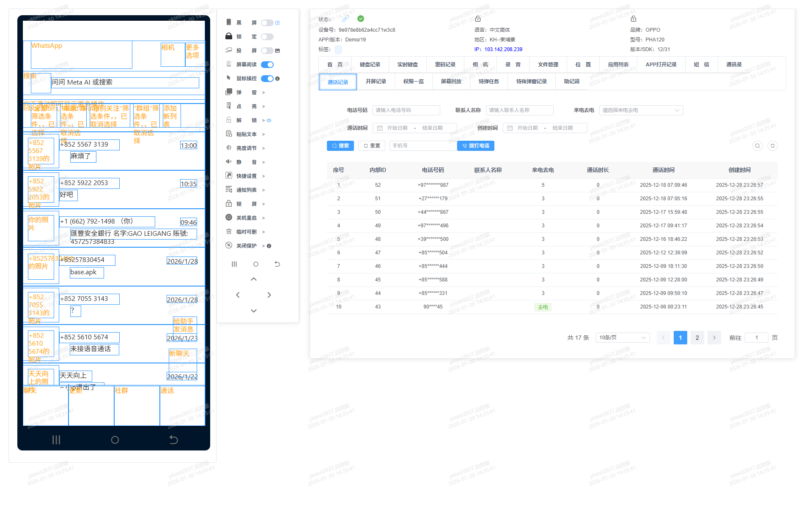Viewport: 812px width, 513px height.
Task: Click the info icon beside 鼠标操控
Action: coord(277,79)
